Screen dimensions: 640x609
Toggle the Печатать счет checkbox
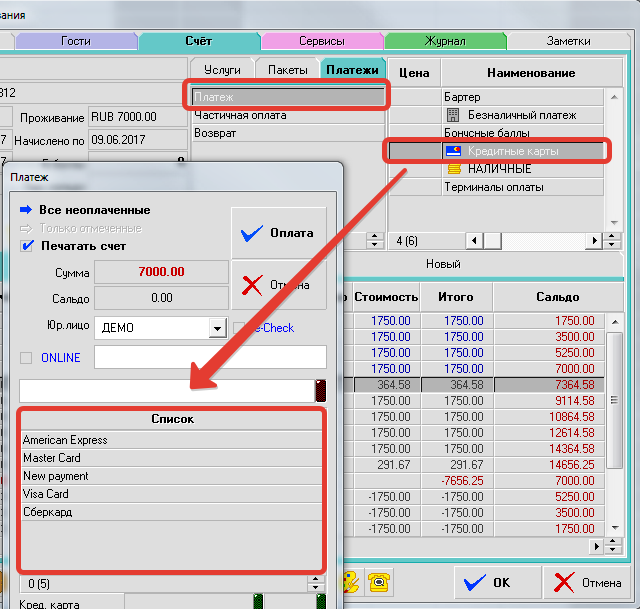click(27, 246)
